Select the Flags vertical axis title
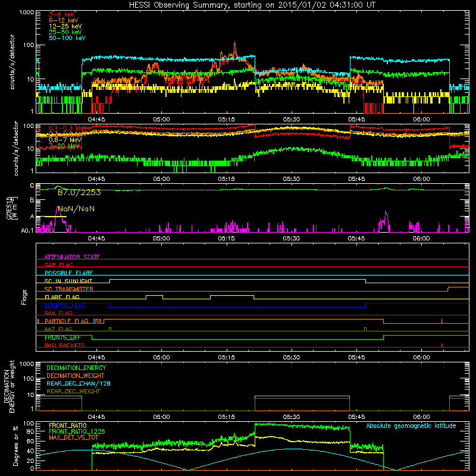476x476 pixels. [x=24, y=297]
